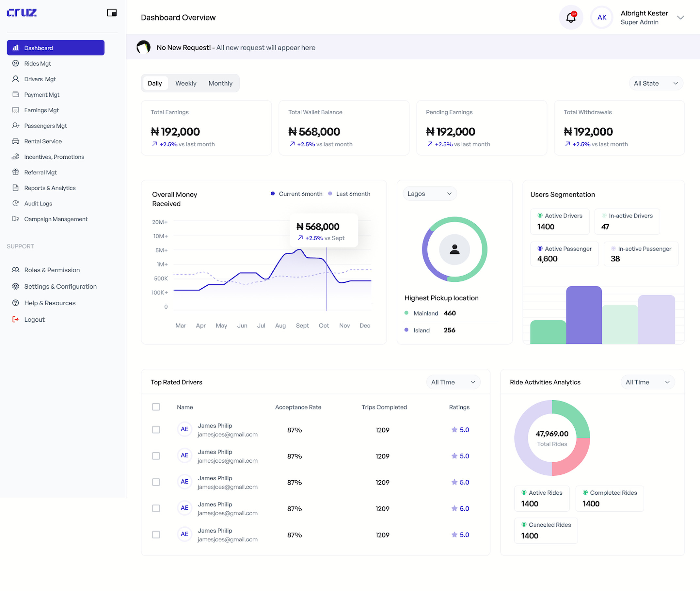This screenshot has width=700, height=591.
Task: Click green Mainland legend dot
Action: [406, 313]
